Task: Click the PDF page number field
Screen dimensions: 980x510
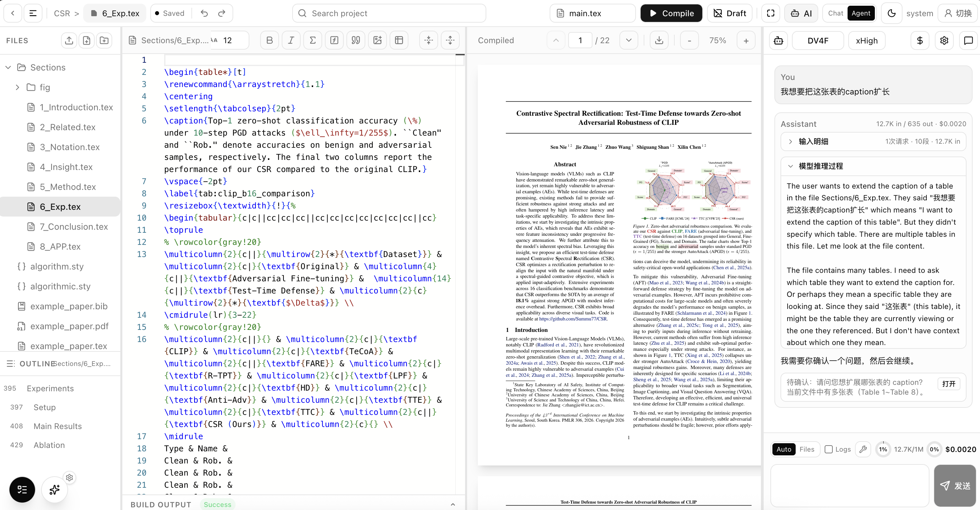Action: pos(580,40)
